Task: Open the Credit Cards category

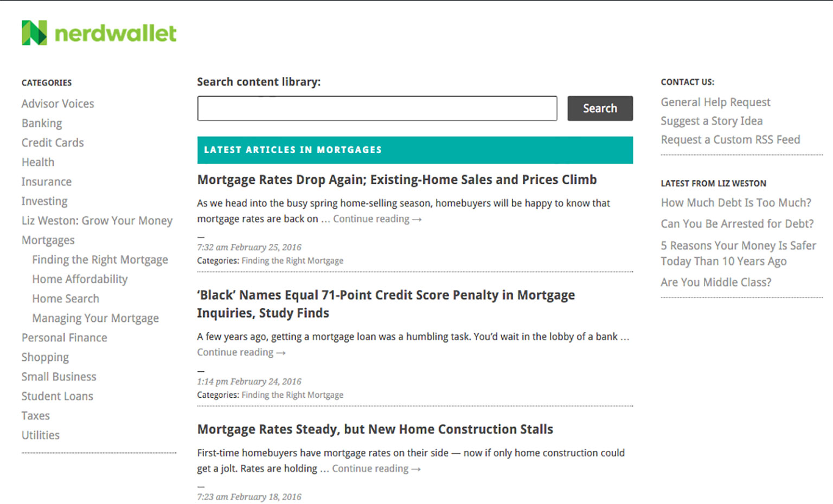Action: coord(53,143)
